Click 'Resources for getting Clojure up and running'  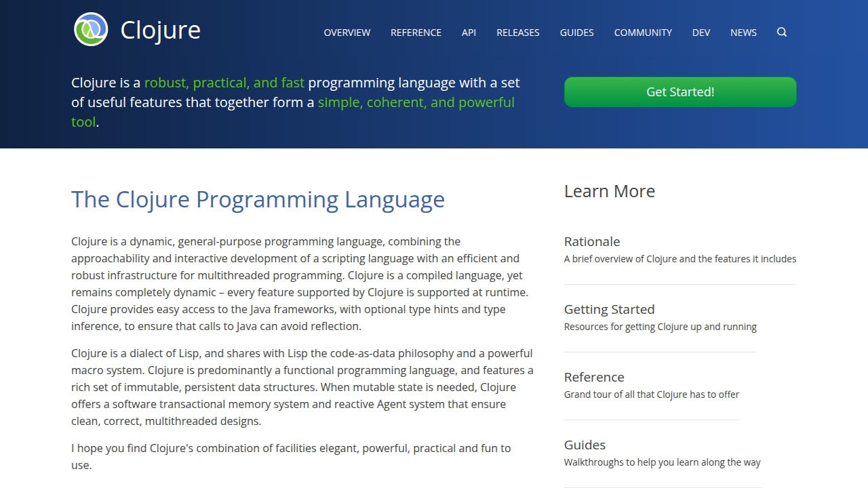point(660,327)
